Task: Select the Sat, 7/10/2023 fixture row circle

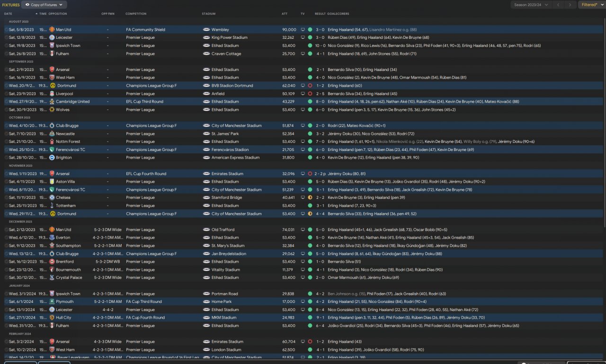Action: 7,134
